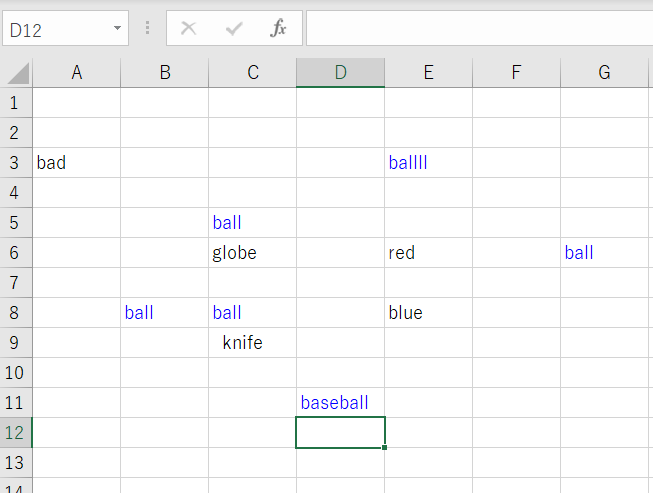Open the Insert Function fx dialog
The image size is (653, 493).
tap(278, 28)
